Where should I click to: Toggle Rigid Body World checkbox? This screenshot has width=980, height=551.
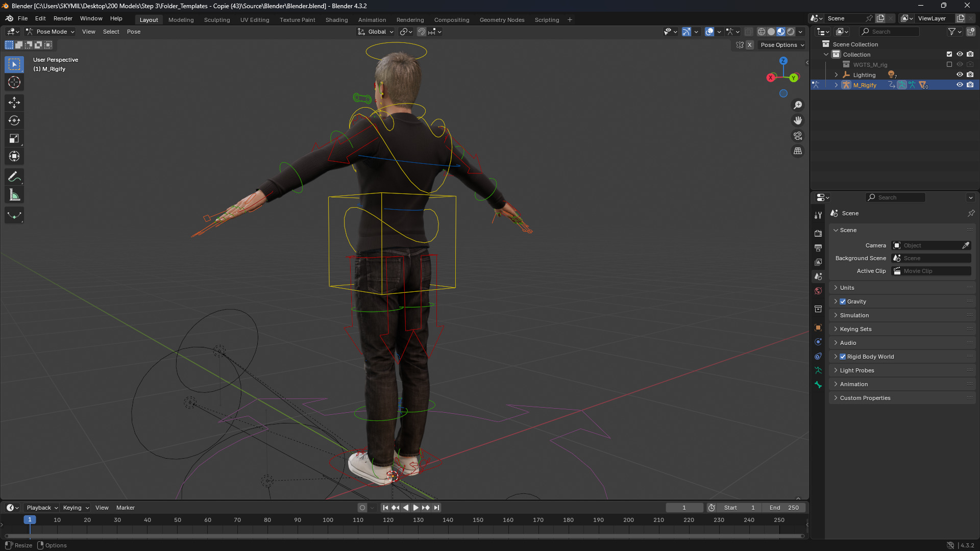843,357
